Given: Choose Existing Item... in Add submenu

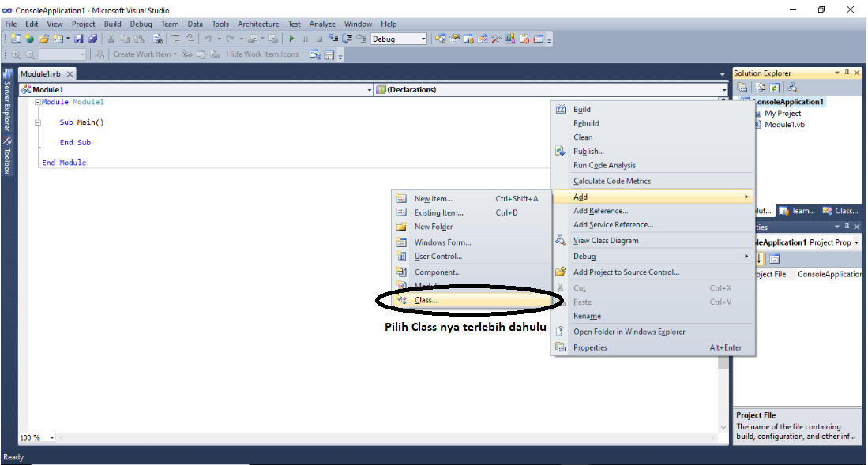Looking at the screenshot, I should tap(472, 212).
